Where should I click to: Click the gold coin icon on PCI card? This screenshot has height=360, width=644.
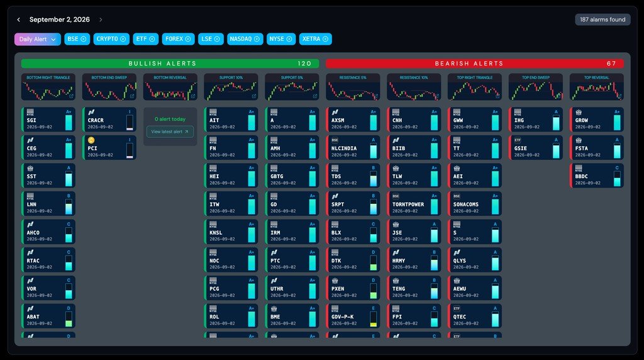point(91,140)
